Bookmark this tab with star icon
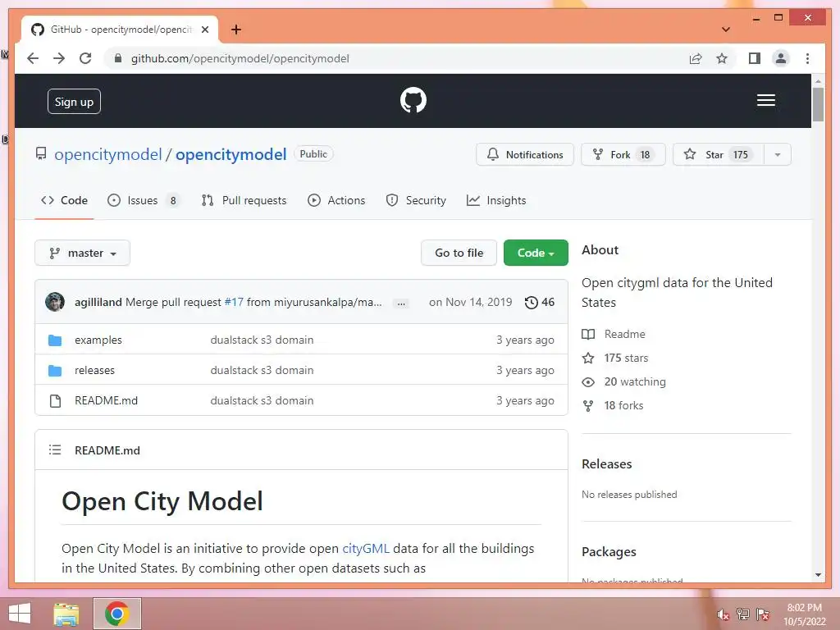This screenshot has width=840, height=630. coord(722,58)
